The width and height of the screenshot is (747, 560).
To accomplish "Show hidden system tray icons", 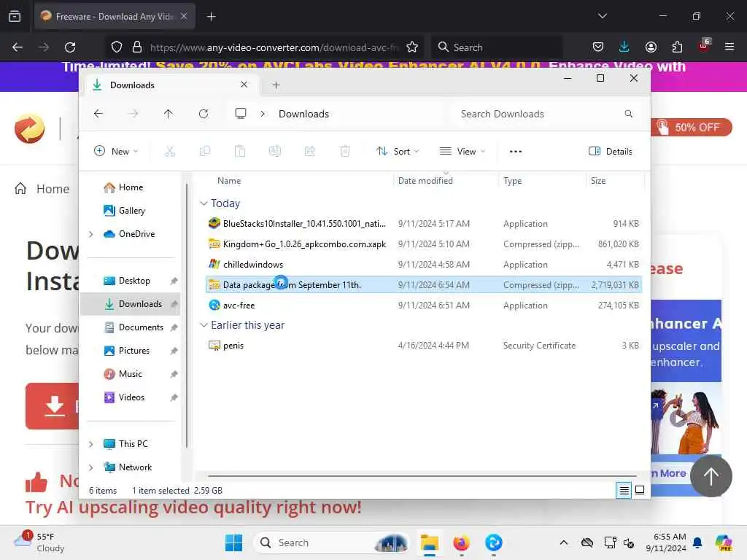I will (x=564, y=542).
